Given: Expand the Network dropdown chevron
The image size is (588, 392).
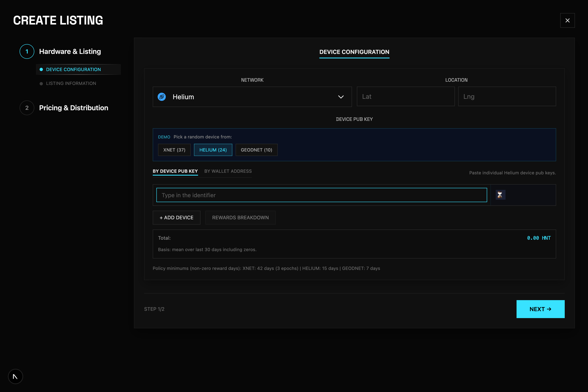Looking at the screenshot, I should [341, 97].
